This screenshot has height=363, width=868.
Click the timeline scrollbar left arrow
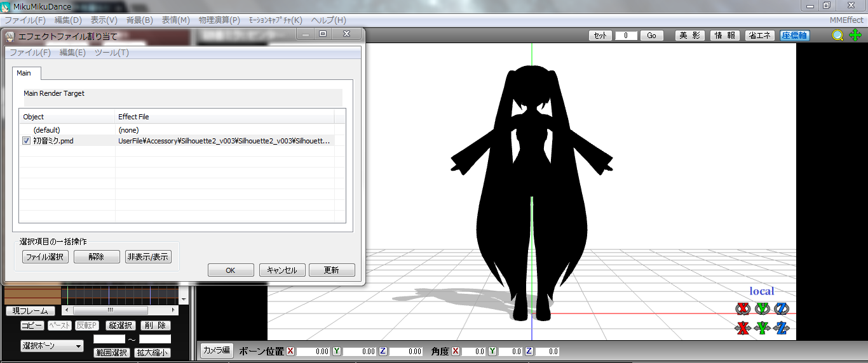pyautogui.click(x=65, y=310)
